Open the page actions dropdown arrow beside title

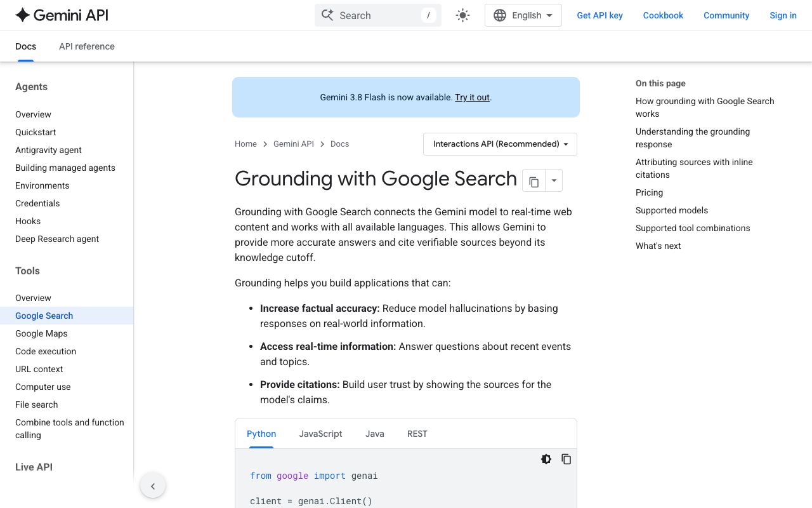(554, 181)
